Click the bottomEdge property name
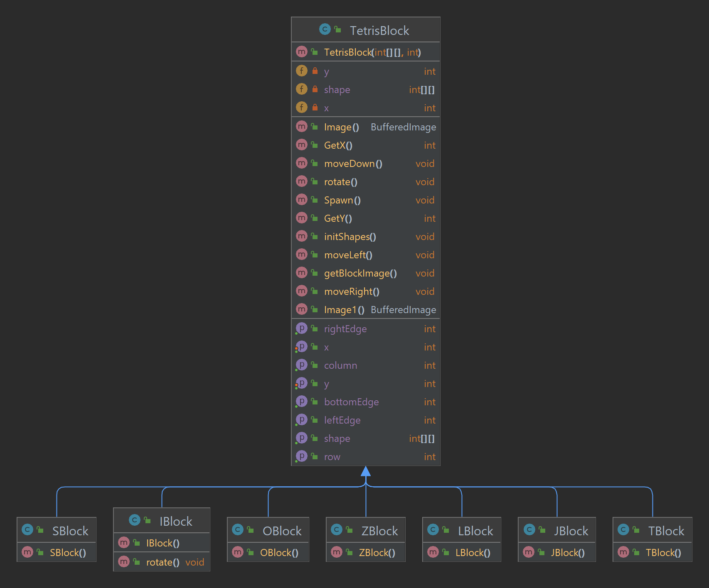 click(x=352, y=402)
